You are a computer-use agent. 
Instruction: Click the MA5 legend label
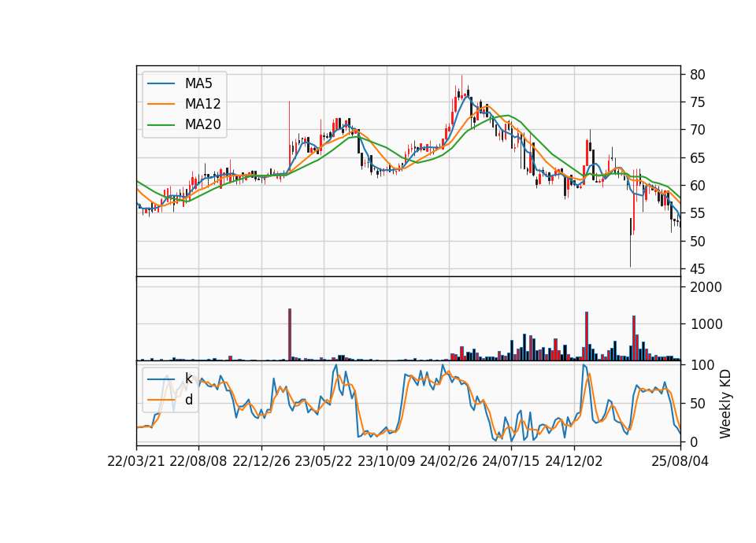click(x=198, y=83)
